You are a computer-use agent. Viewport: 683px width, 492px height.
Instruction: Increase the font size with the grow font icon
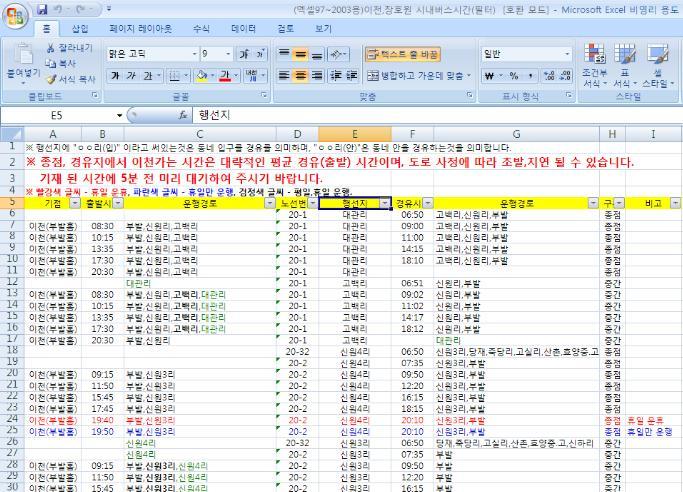pos(244,54)
